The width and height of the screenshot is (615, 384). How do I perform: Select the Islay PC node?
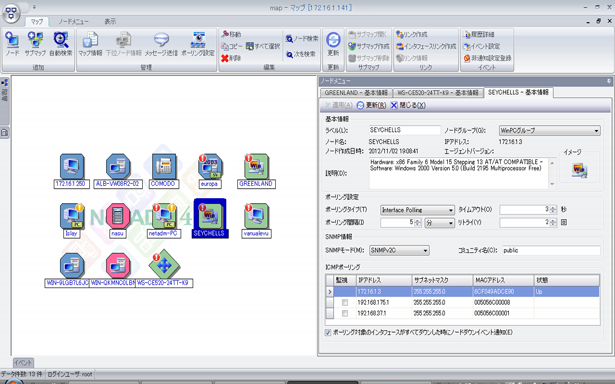click(72, 216)
